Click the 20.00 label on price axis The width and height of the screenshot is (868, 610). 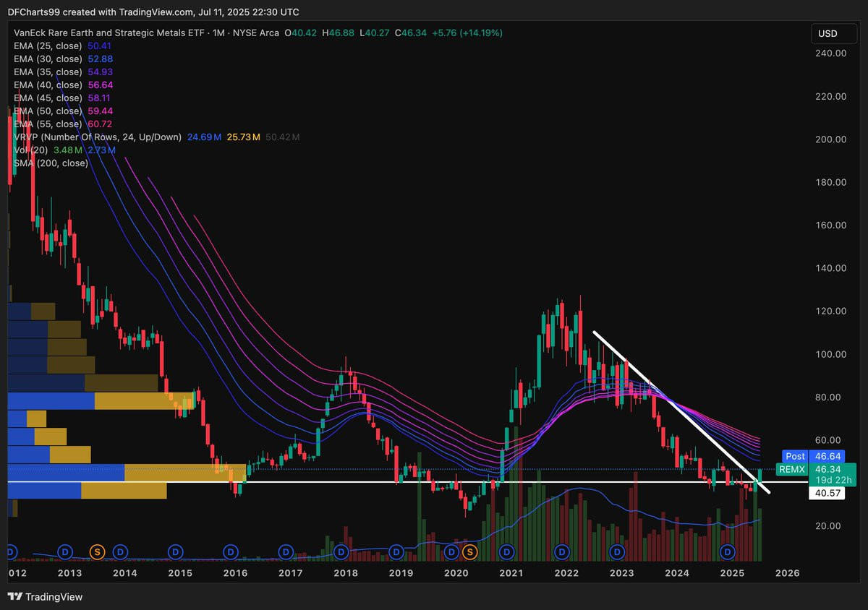click(x=828, y=525)
